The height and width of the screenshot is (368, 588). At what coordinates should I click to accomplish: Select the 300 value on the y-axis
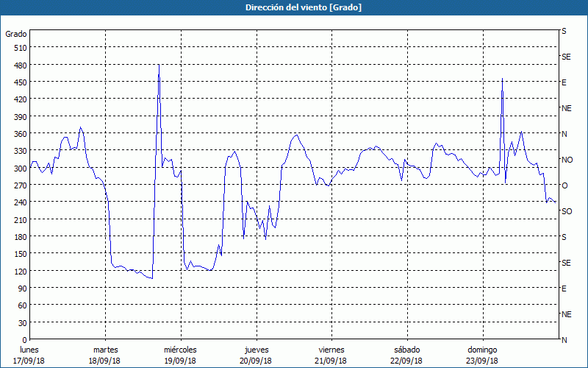(21, 169)
